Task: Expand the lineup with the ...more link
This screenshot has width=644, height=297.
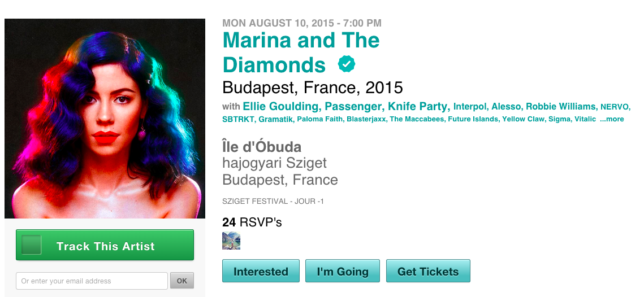Action: tap(612, 119)
